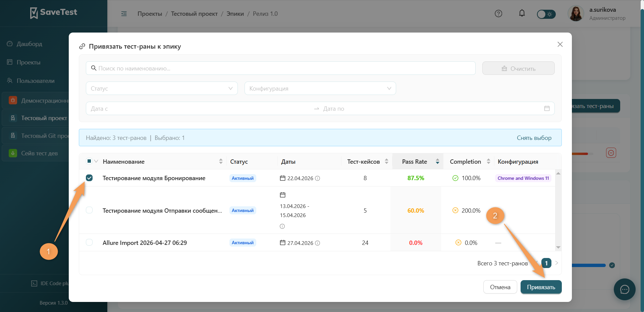Click orange completion icon at 200.0%
Screen dimensions: 644x312
tap(455, 210)
